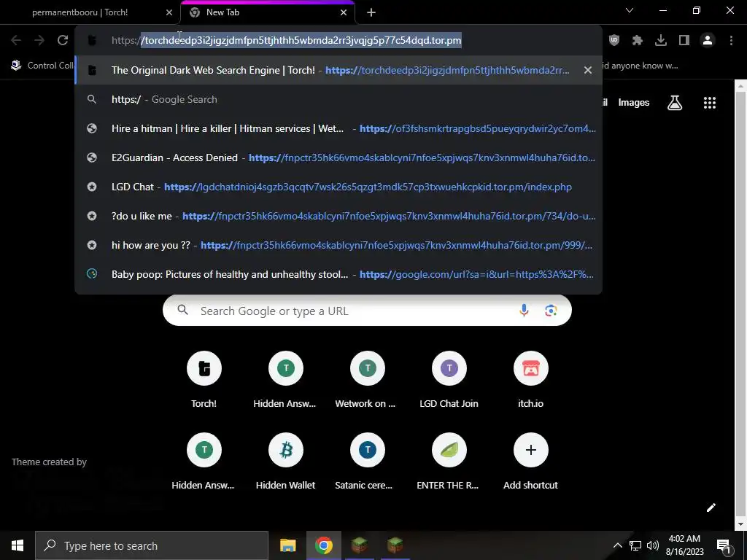Click the Type here to search taskbar box
Image resolution: width=747 pixels, height=560 pixels.
tap(152, 545)
